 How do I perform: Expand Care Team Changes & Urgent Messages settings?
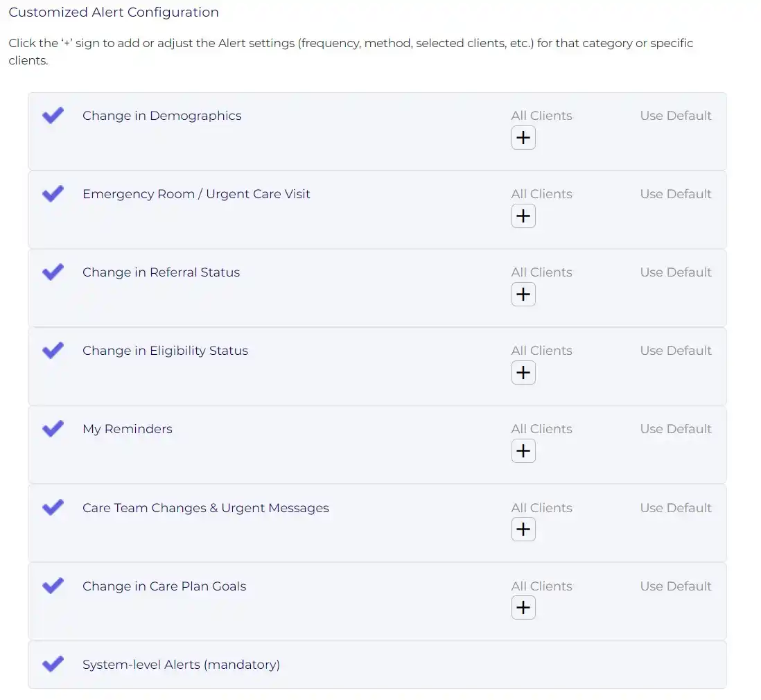coord(523,530)
